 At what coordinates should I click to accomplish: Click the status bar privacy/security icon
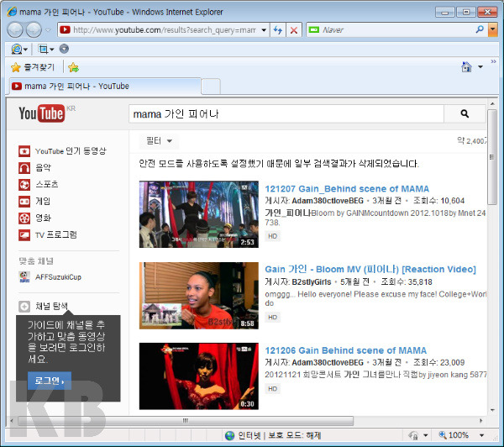coord(413,436)
